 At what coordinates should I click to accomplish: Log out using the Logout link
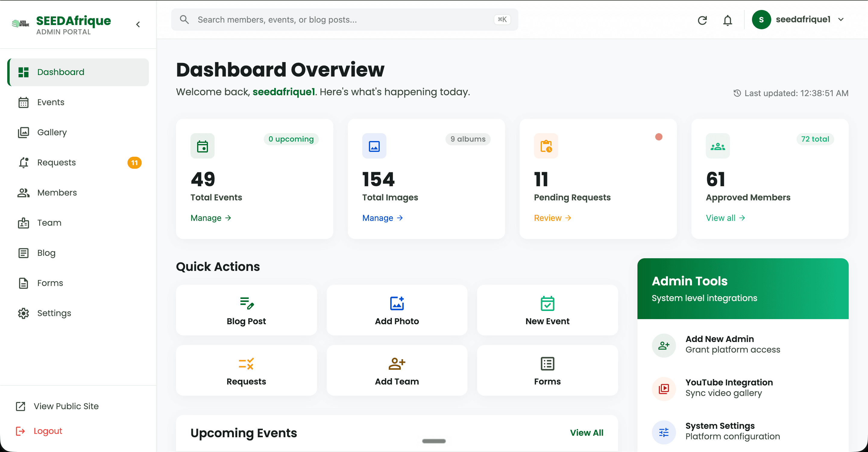(x=39, y=431)
